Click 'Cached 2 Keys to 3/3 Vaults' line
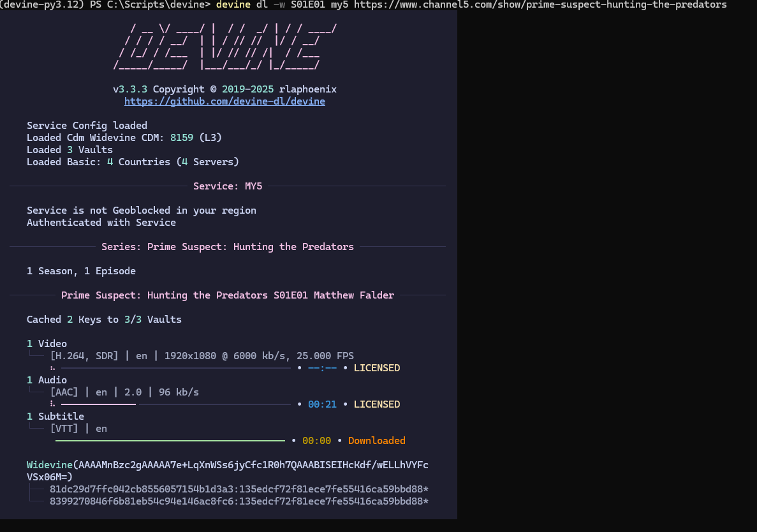The height and width of the screenshot is (532, 757). (x=105, y=320)
